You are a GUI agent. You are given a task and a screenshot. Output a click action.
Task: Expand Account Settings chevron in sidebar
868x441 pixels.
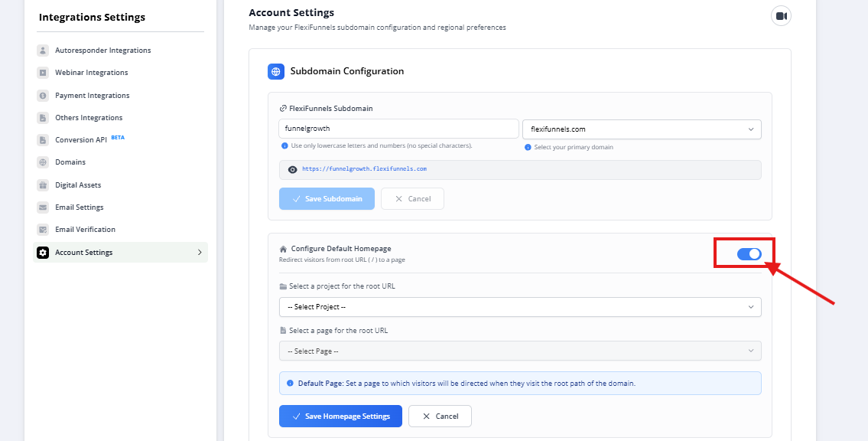click(200, 253)
